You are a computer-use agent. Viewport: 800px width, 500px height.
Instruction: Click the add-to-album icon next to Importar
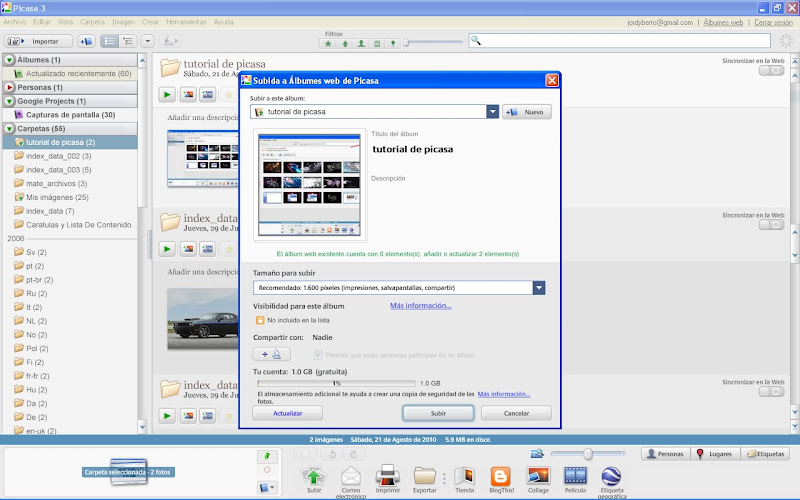pos(86,41)
